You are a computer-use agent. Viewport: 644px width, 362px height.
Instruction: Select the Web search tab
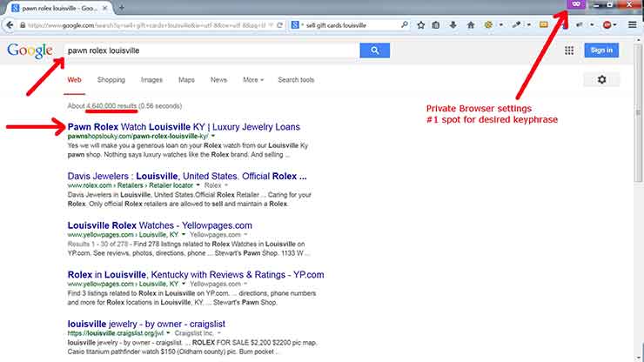(x=74, y=80)
